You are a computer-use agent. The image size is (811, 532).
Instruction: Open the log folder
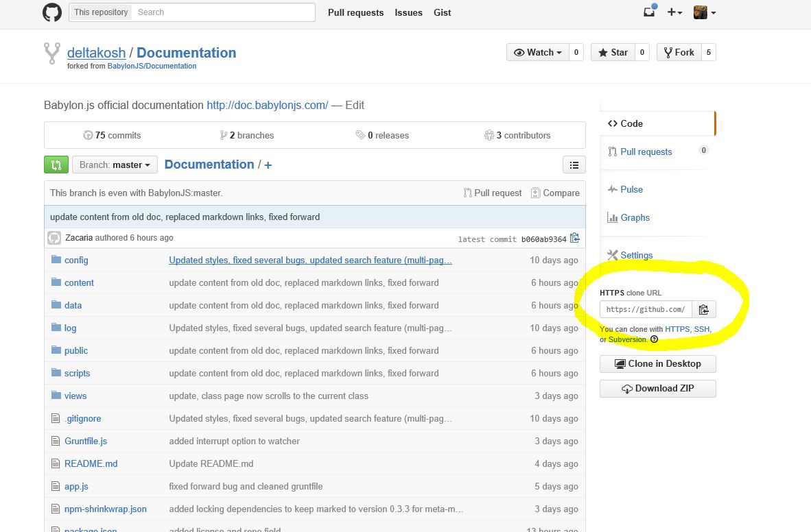[x=71, y=328]
